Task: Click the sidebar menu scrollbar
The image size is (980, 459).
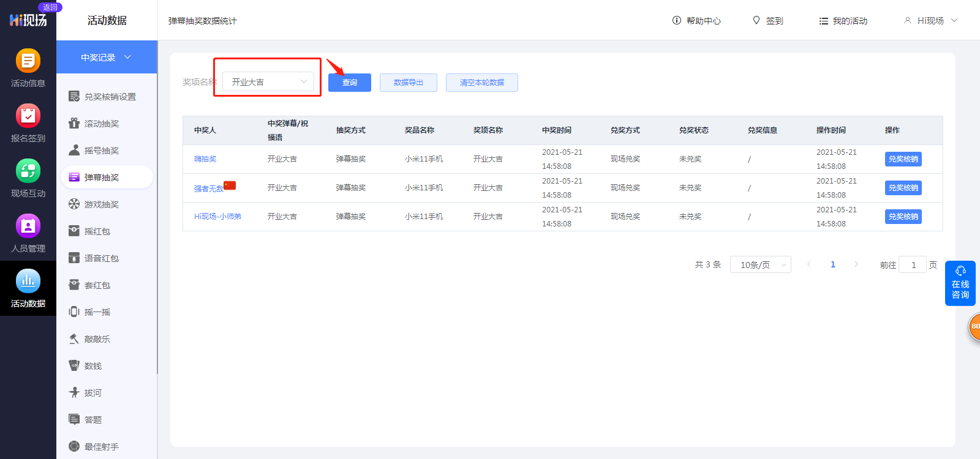Action: pos(157,208)
